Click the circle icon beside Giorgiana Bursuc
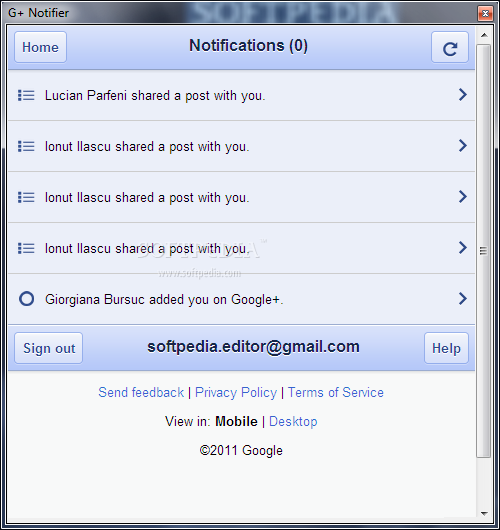 pos(26,299)
